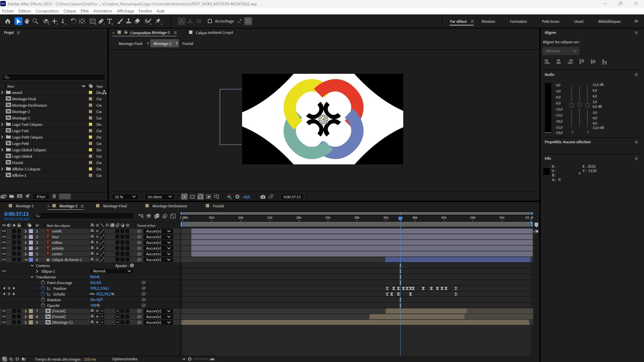Select the Hand tool

[27, 21]
